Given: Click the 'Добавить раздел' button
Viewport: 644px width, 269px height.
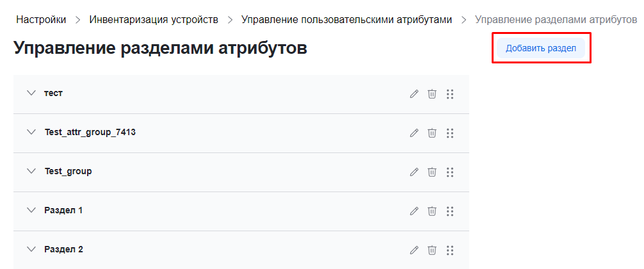Looking at the screenshot, I should pyautogui.click(x=541, y=48).
